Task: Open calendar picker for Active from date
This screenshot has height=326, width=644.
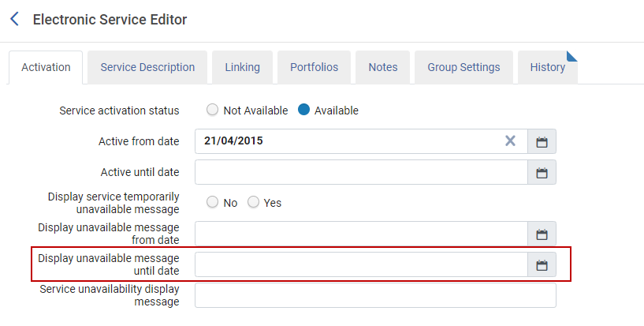Action: [x=542, y=142]
